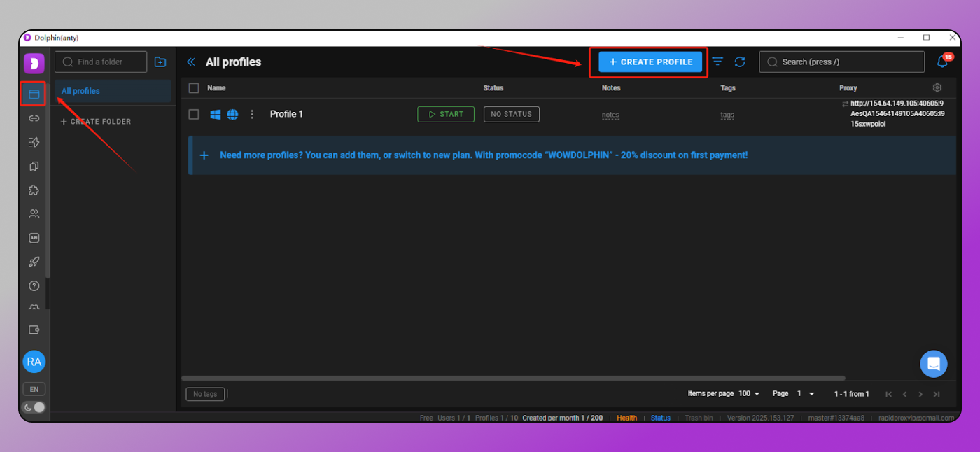Toggle dark mode theme switch

(34, 407)
